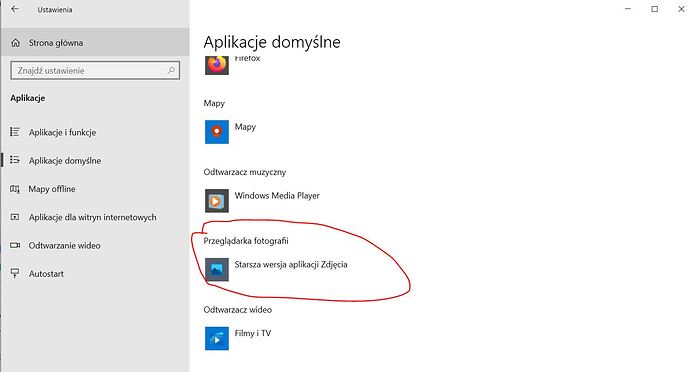Click the Filmy i TV icon
Viewport: 690px width, 372px height.
[x=217, y=338]
